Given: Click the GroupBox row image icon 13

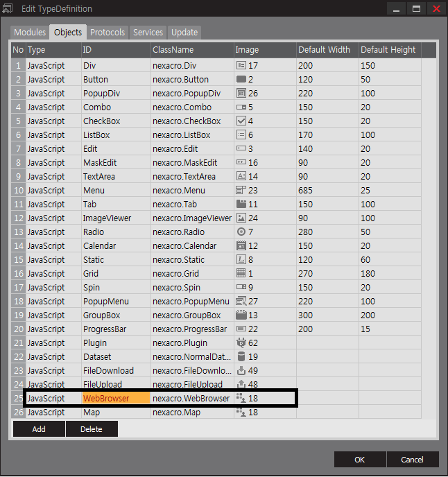Looking at the screenshot, I should 241,315.
